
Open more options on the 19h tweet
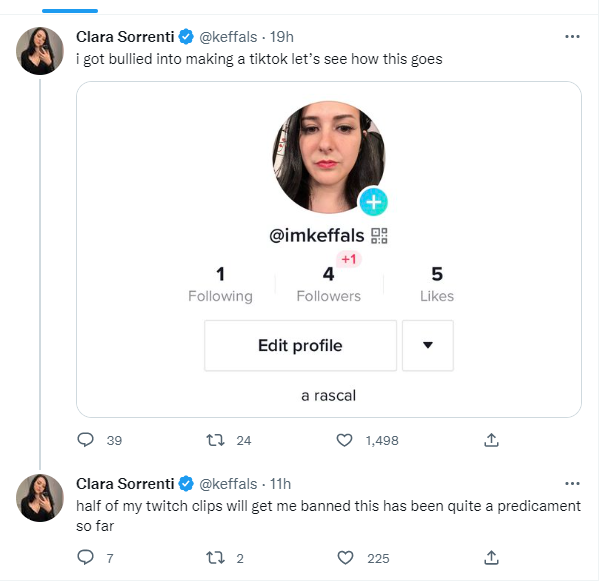(x=572, y=37)
